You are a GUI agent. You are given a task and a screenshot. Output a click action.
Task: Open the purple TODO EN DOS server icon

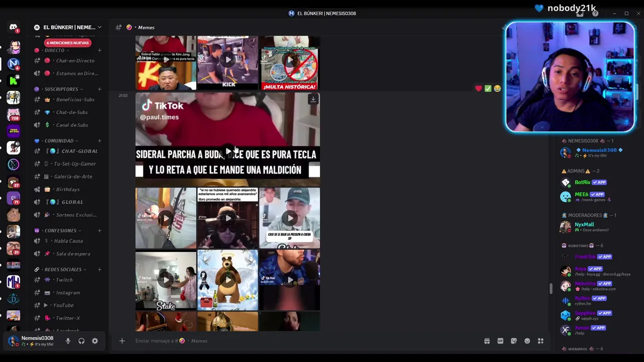(x=14, y=131)
